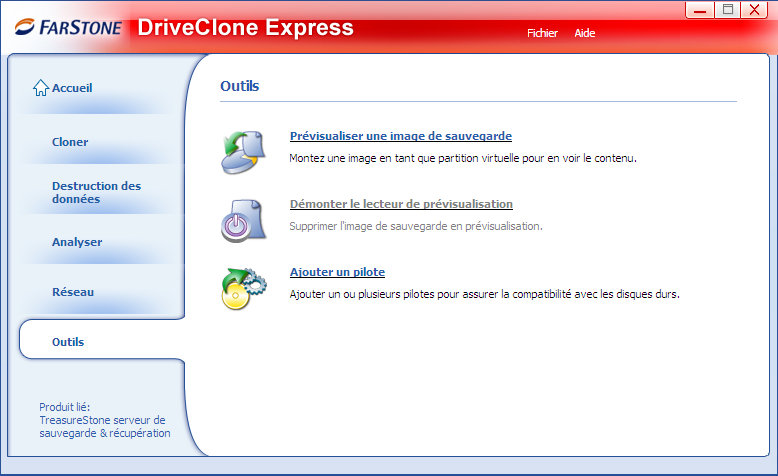Open the Ajouter un pilote link
This screenshot has width=778, height=476.
337,272
